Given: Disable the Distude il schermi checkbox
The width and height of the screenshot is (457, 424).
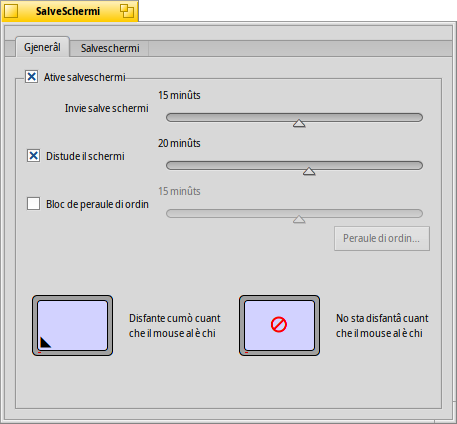Looking at the screenshot, I should pyautogui.click(x=33, y=156).
